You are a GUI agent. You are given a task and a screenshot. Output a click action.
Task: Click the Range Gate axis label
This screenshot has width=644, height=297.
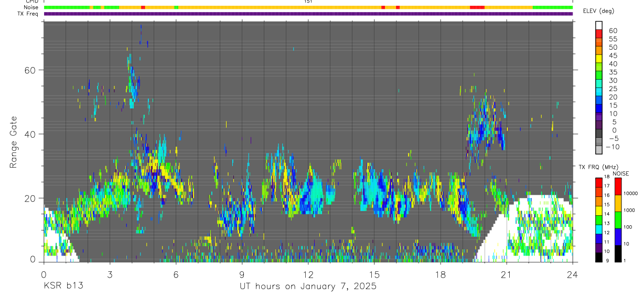(14, 142)
